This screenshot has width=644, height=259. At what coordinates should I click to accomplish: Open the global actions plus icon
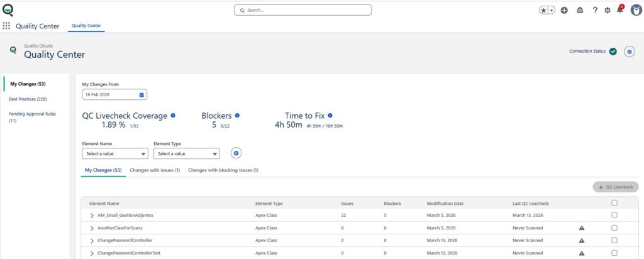pyautogui.click(x=564, y=10)
